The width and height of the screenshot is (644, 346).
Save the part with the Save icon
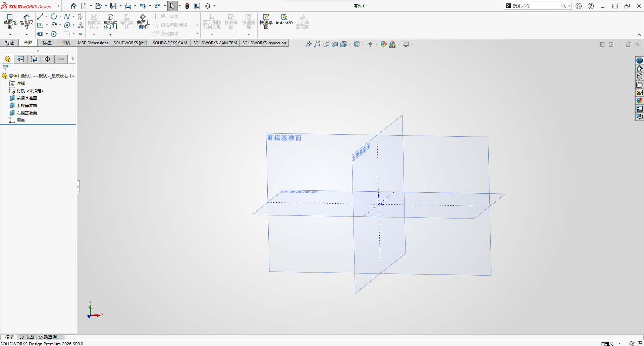pos(113,6)
